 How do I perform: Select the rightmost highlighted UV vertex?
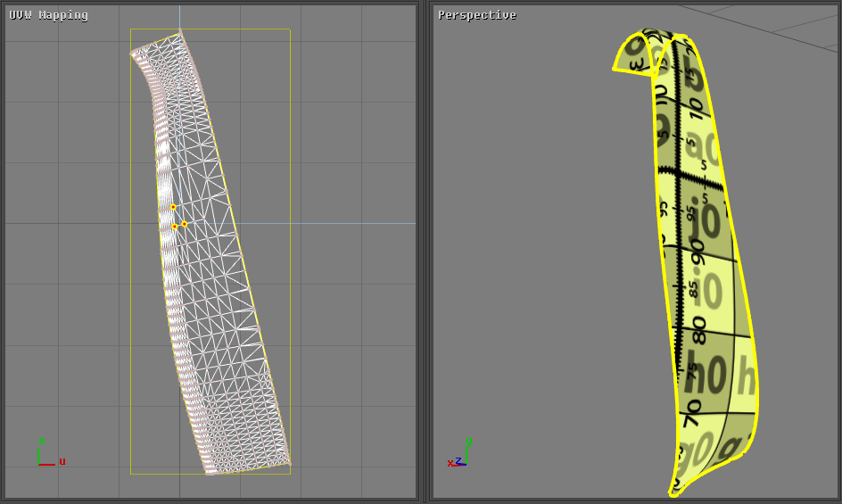(185, 224)
